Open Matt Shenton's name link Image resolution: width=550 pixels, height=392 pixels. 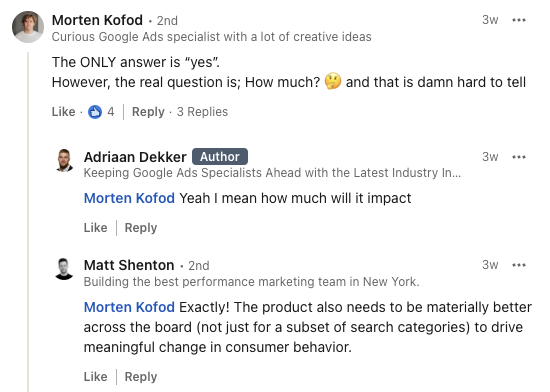click(x=129, y=265)
